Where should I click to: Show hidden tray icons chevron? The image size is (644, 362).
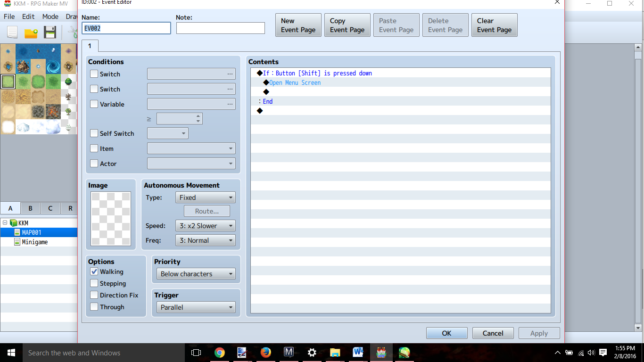(558, 353)
